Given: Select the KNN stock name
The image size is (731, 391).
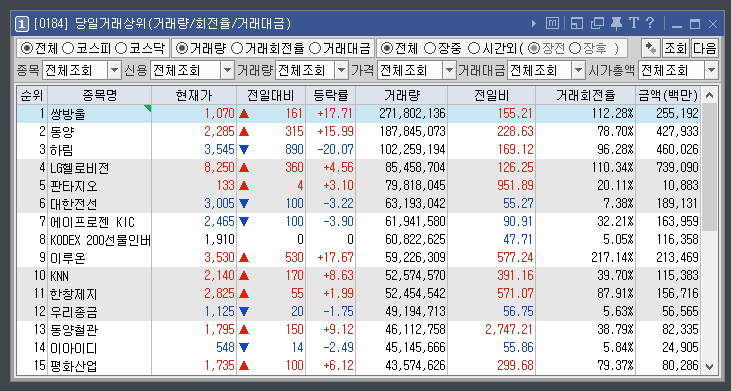Looking at the screenshot, I should pyautogui.click(x=60, y=276).
